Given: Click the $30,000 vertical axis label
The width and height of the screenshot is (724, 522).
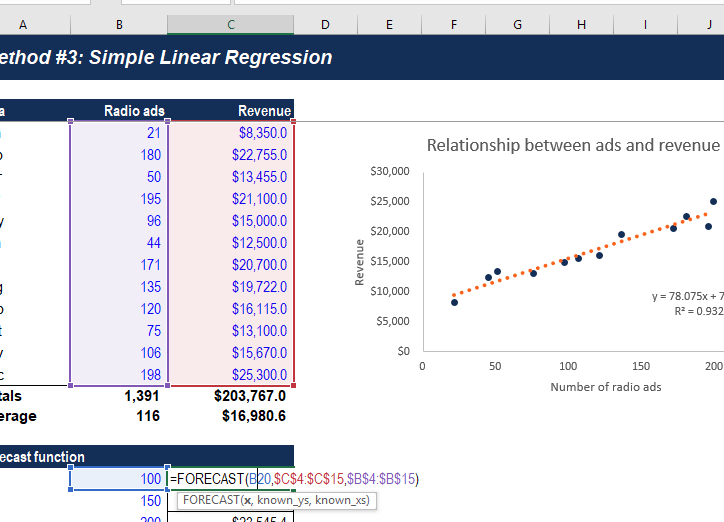Looking at the screenshot, I should click(390, 171).
